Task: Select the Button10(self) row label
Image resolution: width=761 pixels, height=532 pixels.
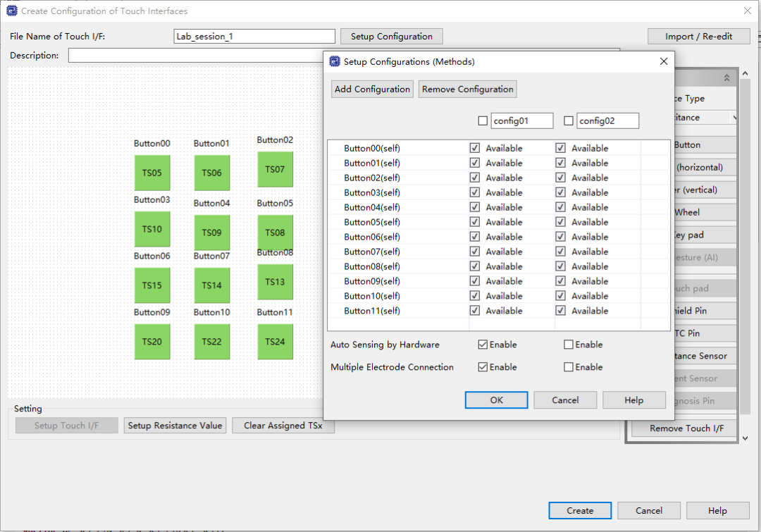Action: [372, 296]
